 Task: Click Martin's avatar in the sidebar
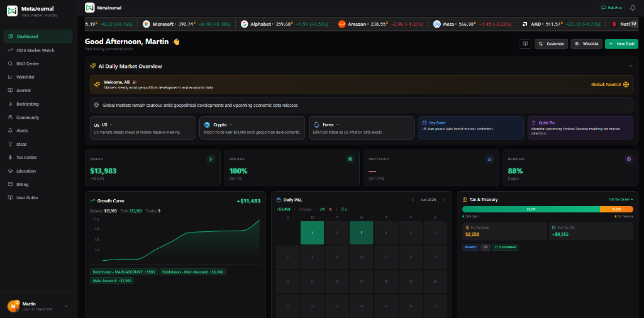[x=13, y=305]
